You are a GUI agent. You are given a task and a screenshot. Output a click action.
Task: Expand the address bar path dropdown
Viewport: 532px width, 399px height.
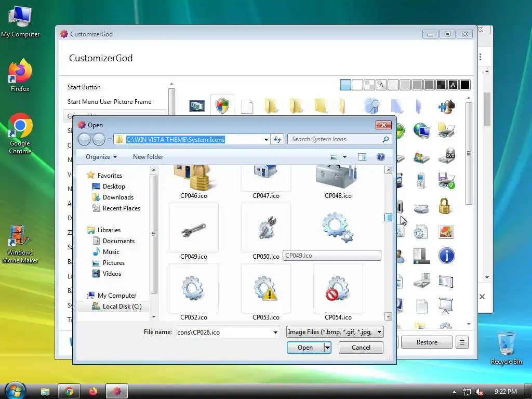point(267,139)
